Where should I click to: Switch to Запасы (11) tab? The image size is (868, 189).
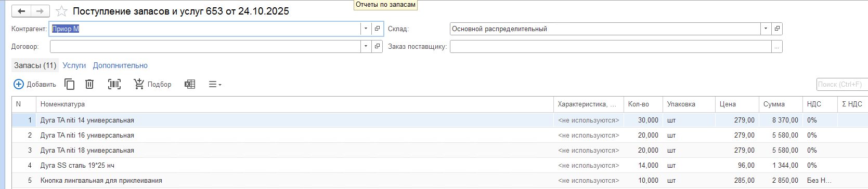(35, 65)
